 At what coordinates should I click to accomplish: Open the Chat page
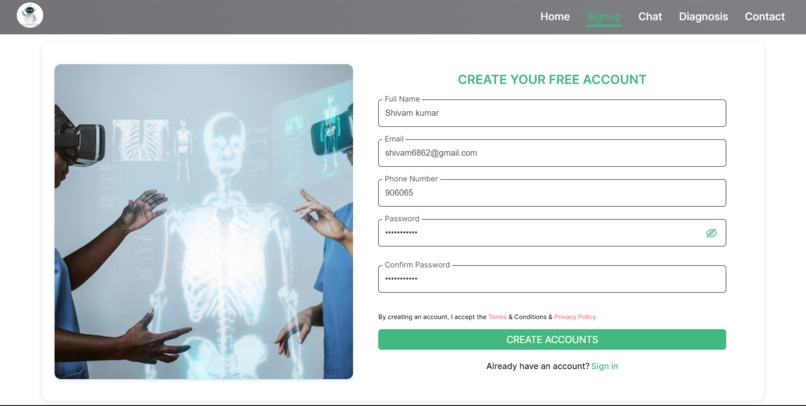pyautogui.click(x=650, y=16)
